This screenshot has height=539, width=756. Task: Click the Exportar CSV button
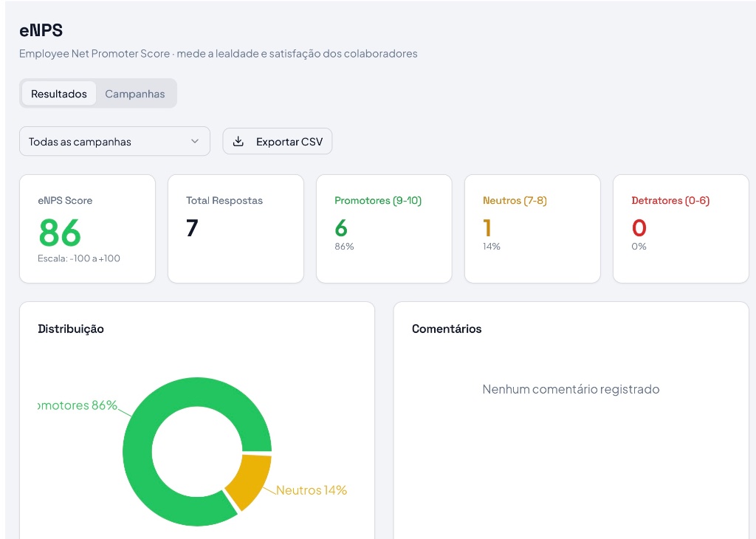click(278, 141)
